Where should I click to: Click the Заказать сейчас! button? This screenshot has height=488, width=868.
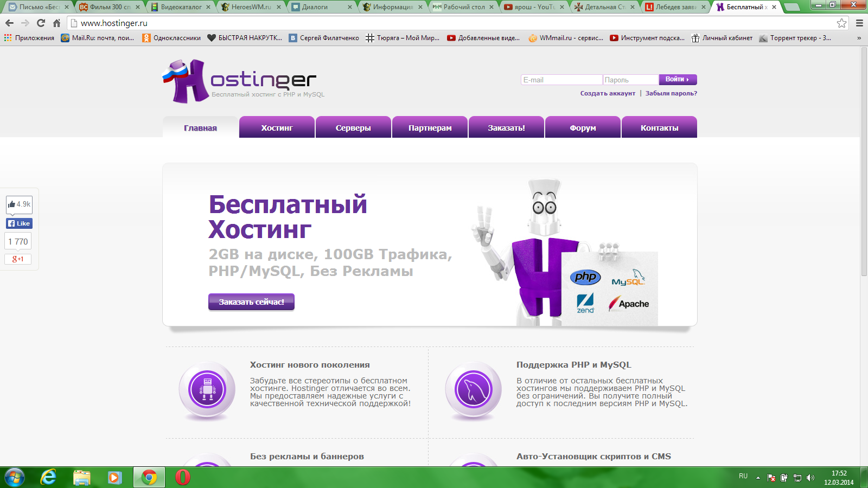(x=251, y=301)
